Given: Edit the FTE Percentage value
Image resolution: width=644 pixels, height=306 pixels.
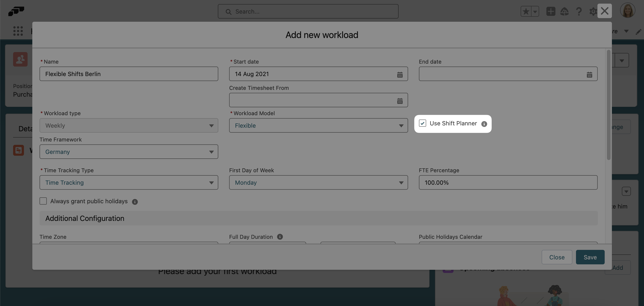Looking at the screenshot, I should (x=508, y=183).
